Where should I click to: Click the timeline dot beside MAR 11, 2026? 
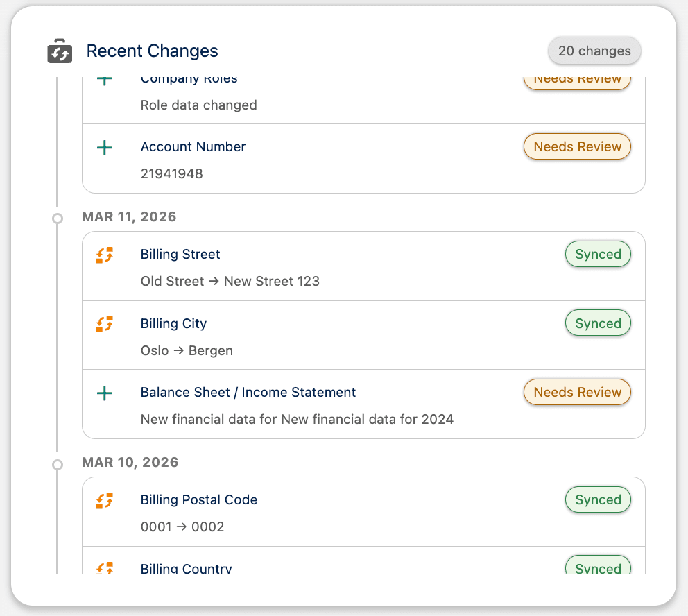pyautogui.click(x=58, y=218)
